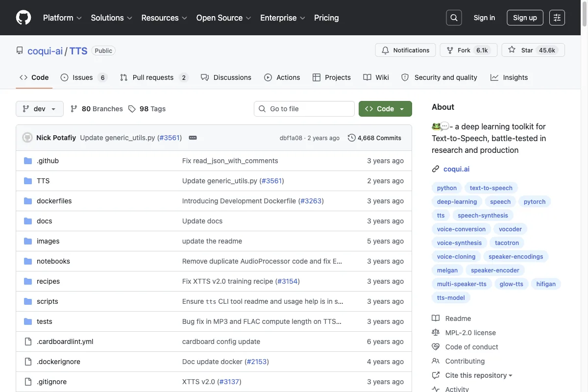Image resolution: width=588 pixels, height=392 pixels.
Task: Open the coqui.ai website link
Action: click(456, 169)
